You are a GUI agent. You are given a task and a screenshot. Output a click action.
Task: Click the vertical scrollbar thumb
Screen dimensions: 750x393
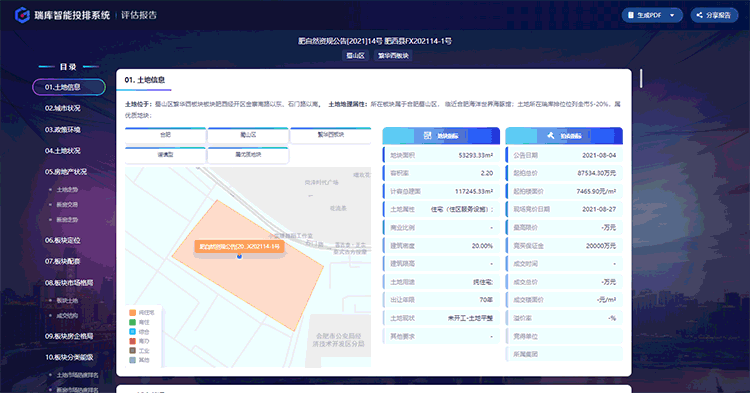click(641, 78)
